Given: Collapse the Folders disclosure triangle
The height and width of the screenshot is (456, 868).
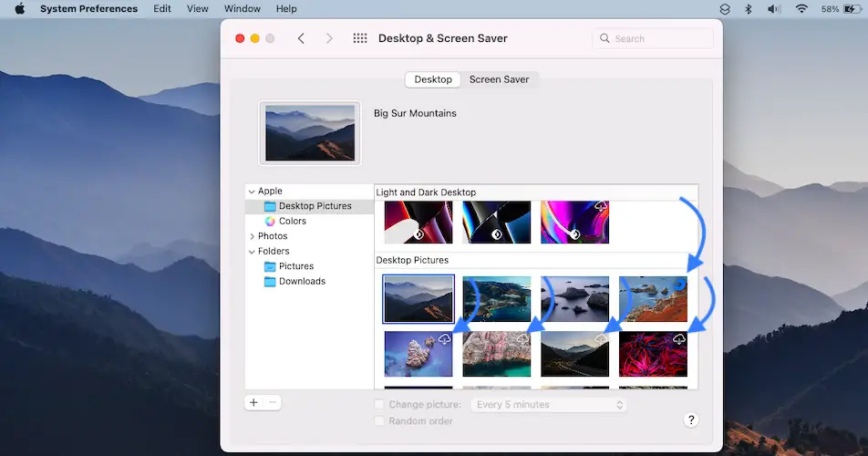Looking at the screenshot, I should coord(252,252).
